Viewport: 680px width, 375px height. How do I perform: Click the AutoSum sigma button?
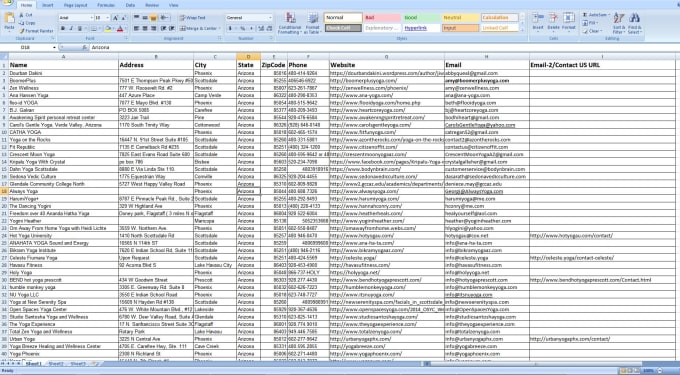pos(595,15)
